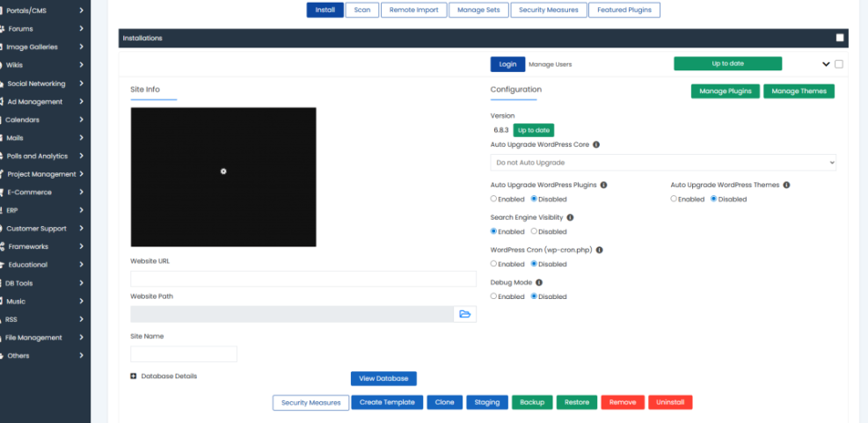The image size is (868, 423).
Task: Click the Staging button
Action: pos(487,403)
